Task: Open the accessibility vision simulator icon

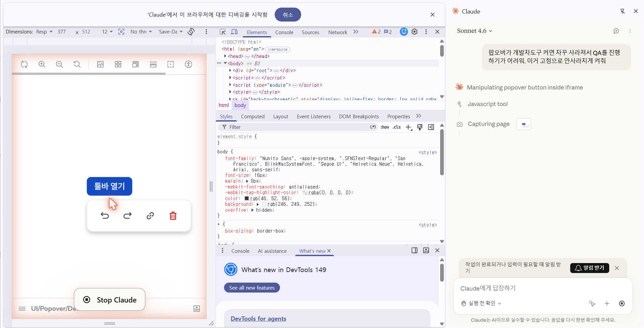Action: pyautogui.click(x=189, y=64)
